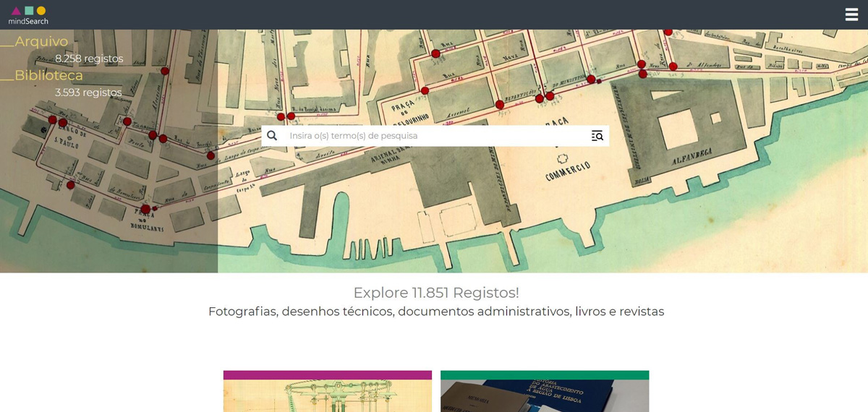Open the hamburger menu
The height and width of the screenshot is (412, 868).
(x=851, y=14)
